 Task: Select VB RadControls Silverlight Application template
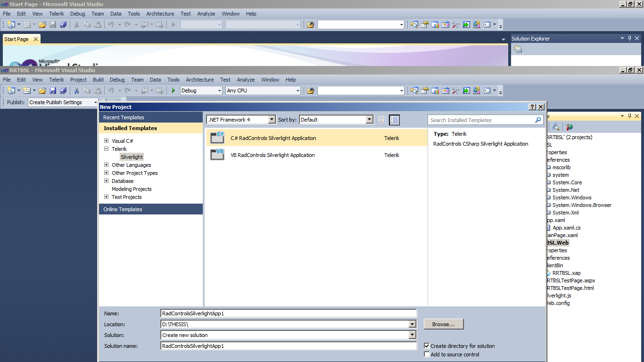tap(316, 155)
